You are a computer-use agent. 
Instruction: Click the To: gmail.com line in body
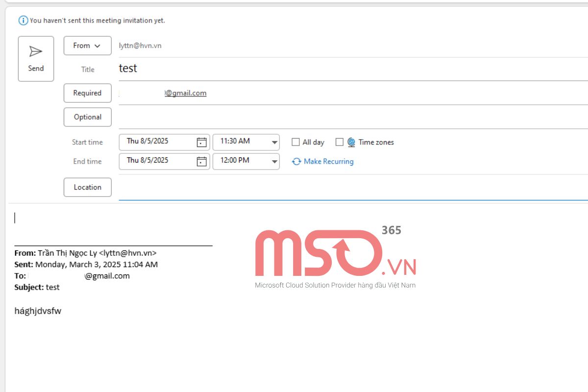pyautogui.click(x=72, y=276)
